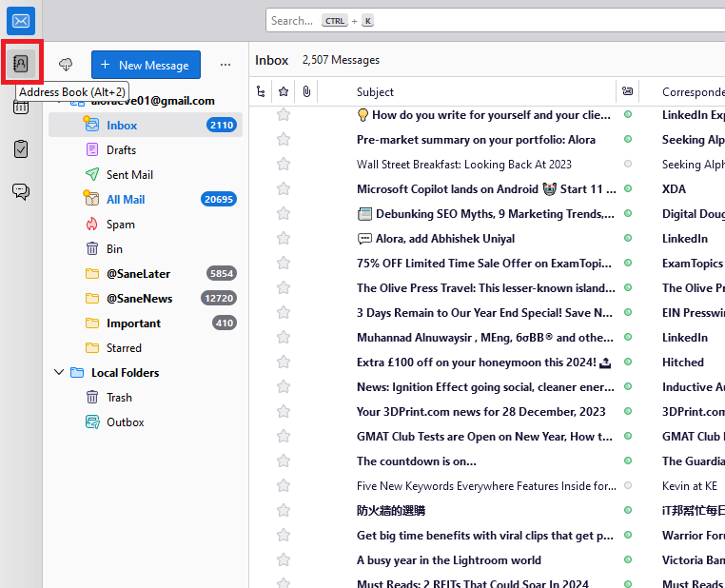This screenshot has height=588, width=725.
Task: Open the '防火牆的選購' email
Action: coord(391,510)
